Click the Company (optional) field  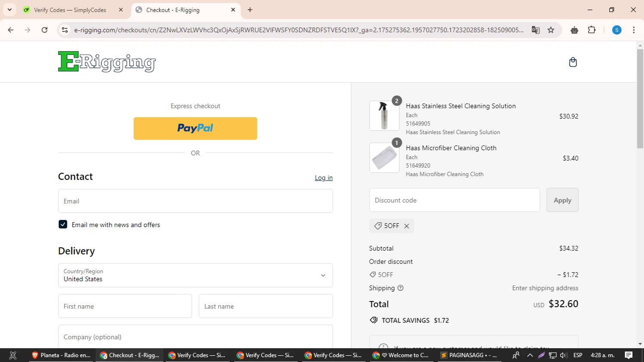[195, 337]
